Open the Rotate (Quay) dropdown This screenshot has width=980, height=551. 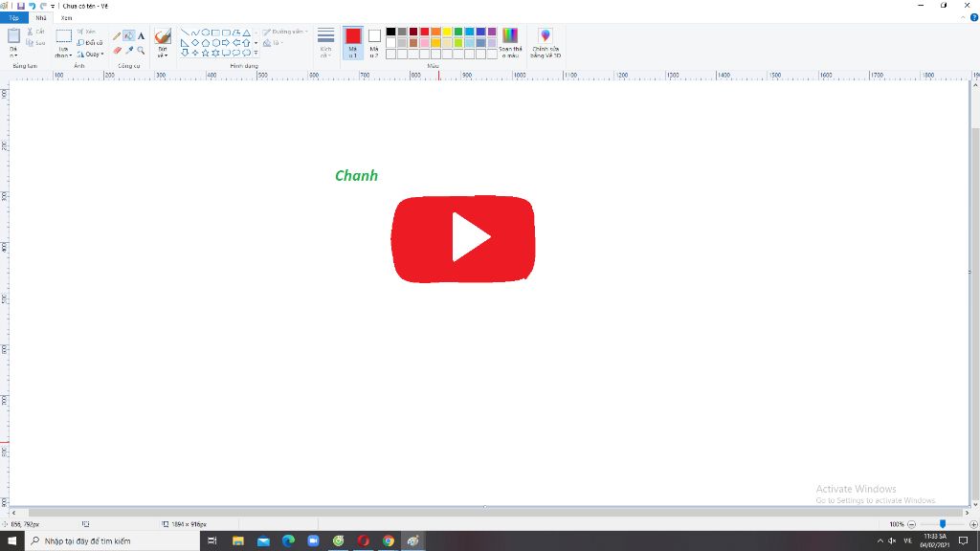click(x=91, y=55)
